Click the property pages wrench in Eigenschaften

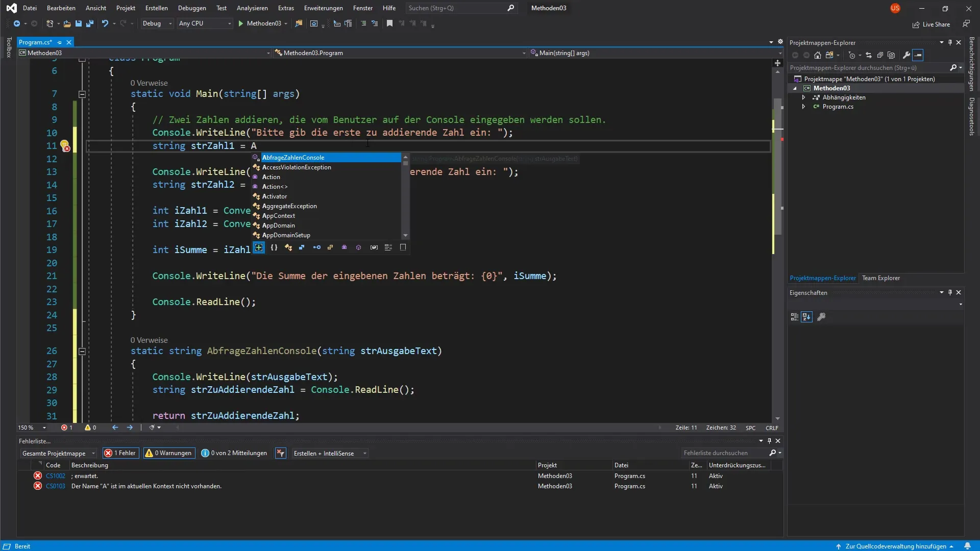821,317
